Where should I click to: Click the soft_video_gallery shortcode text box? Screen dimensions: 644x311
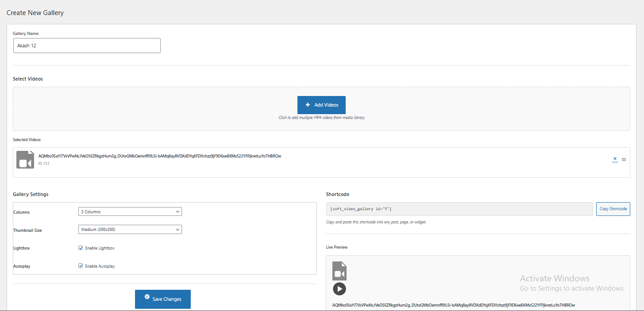pyautogui.click(x=459, y=209)
